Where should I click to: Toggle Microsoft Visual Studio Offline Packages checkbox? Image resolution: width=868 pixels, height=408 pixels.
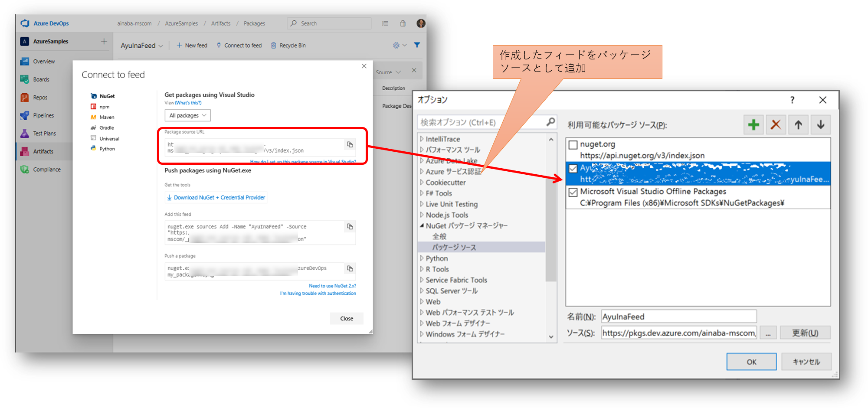click(573, 192)
